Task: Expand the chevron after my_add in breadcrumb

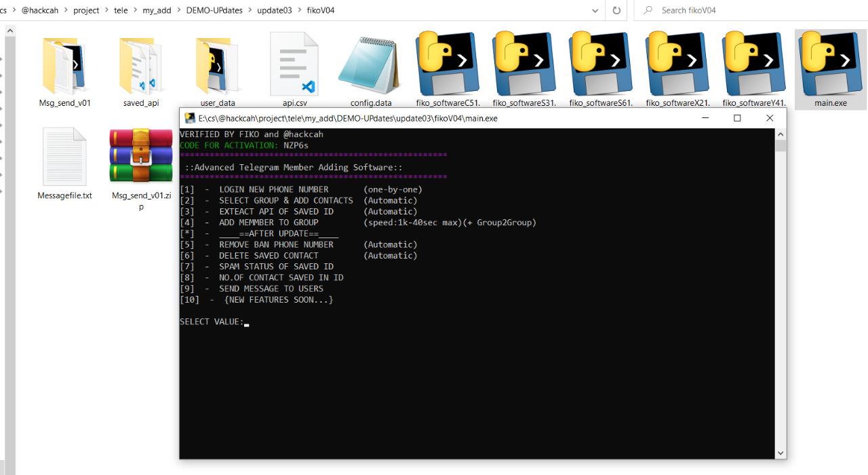Action: click(180, 10)
